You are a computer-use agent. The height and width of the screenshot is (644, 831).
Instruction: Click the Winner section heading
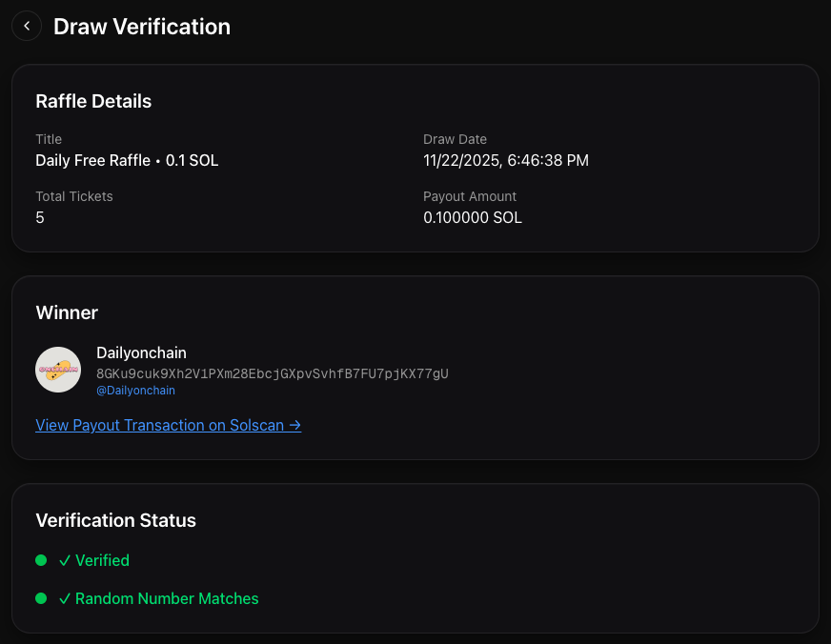click(67, 312)
